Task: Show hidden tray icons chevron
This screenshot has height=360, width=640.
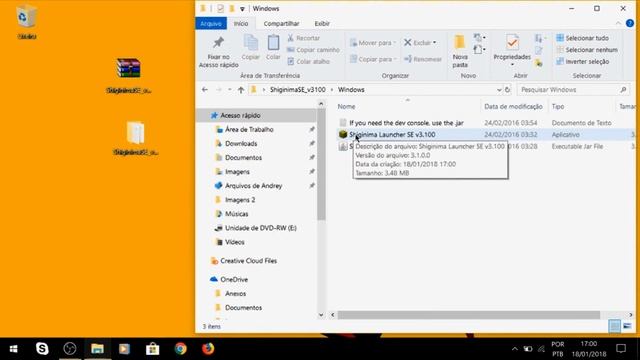Action: tap(515, 349)
